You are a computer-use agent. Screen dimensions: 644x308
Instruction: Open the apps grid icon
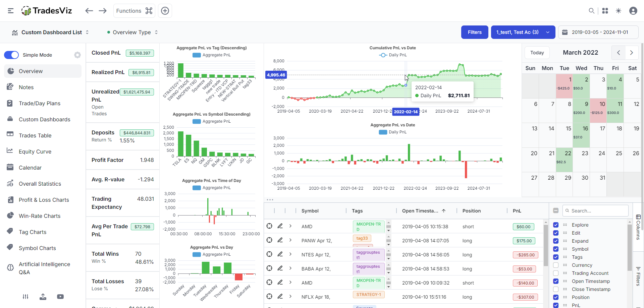point(605,11)
